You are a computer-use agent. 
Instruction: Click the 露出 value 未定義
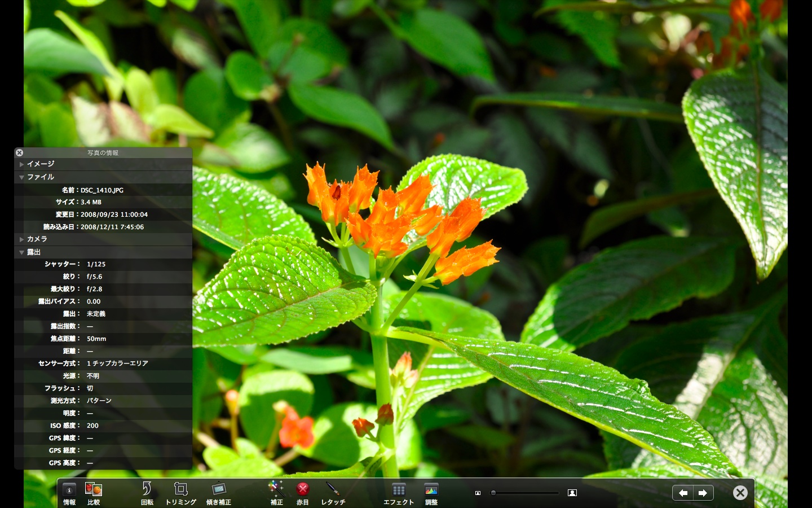coord(96,314)
